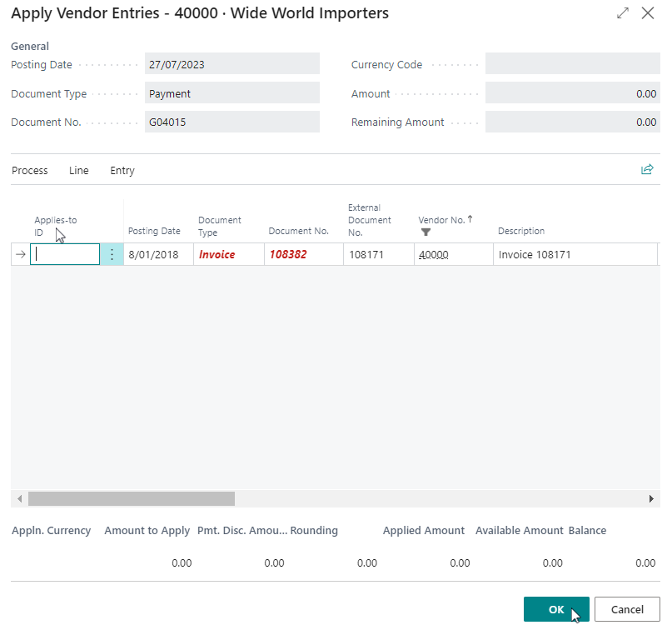This screenshot has width=672, height=635.
Task: Open the filter icon on Vendor No. column
Action: [x=425, y=231]
